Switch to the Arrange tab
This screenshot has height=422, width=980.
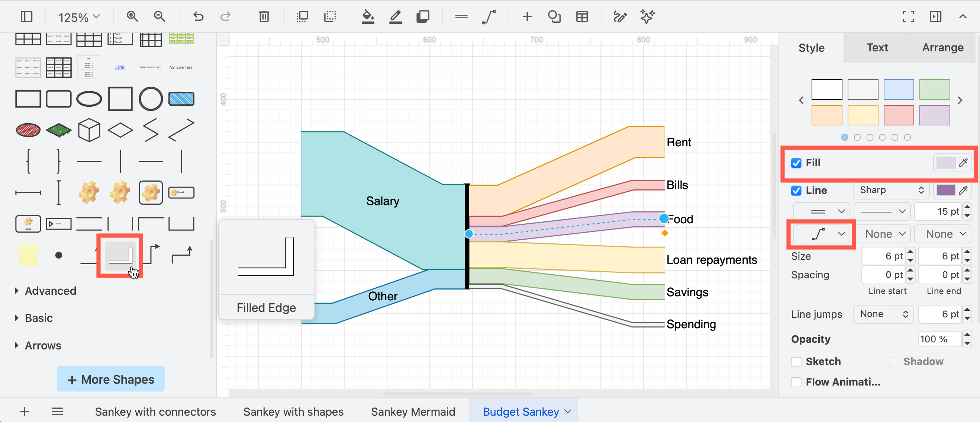[942, 47]
